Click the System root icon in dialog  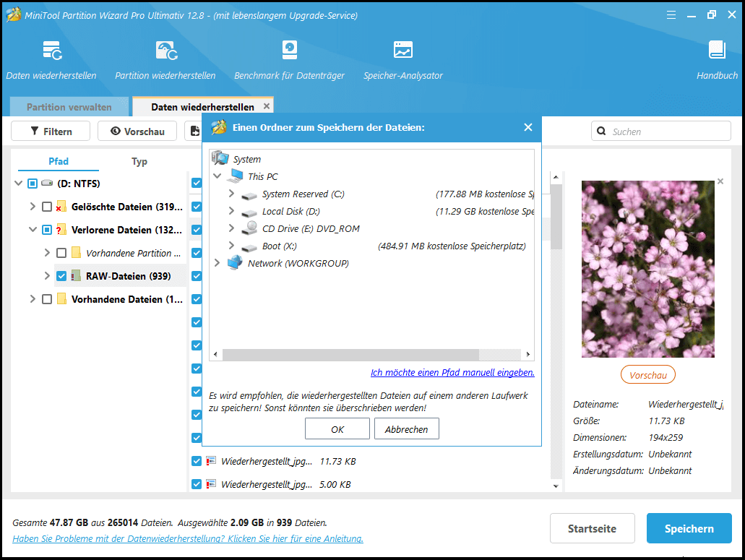pos(220,158)
